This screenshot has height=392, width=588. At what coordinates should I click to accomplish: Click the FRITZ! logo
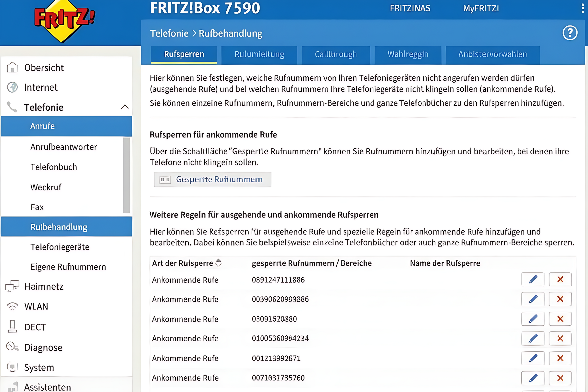pos(64,20)
